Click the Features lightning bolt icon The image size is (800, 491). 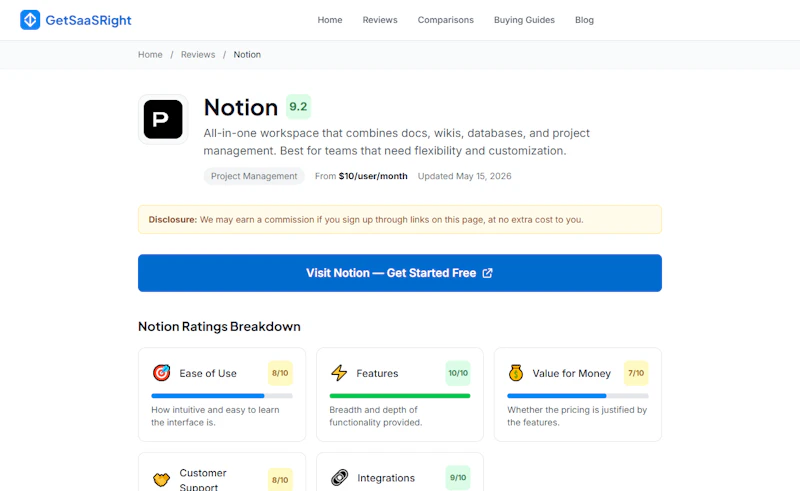[339, 373]
